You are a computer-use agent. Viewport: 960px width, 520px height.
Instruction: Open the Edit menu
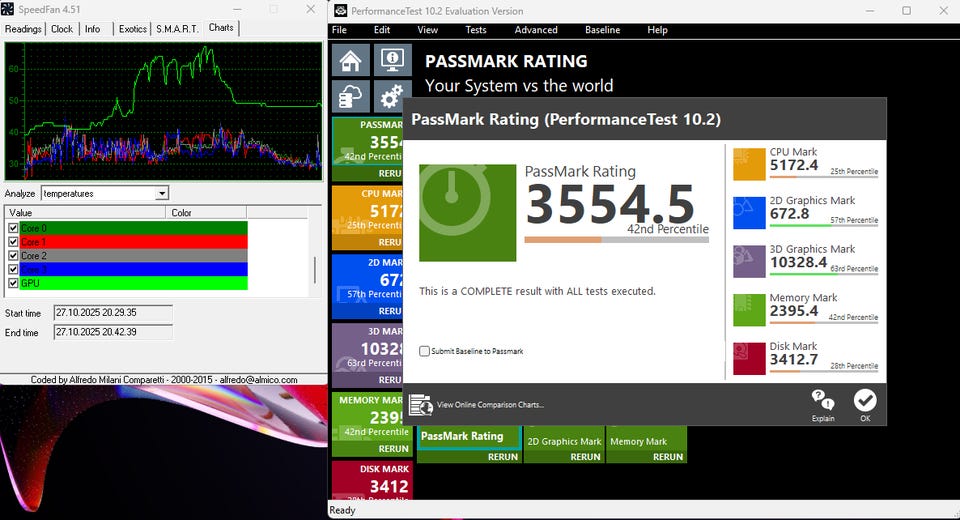382,29
